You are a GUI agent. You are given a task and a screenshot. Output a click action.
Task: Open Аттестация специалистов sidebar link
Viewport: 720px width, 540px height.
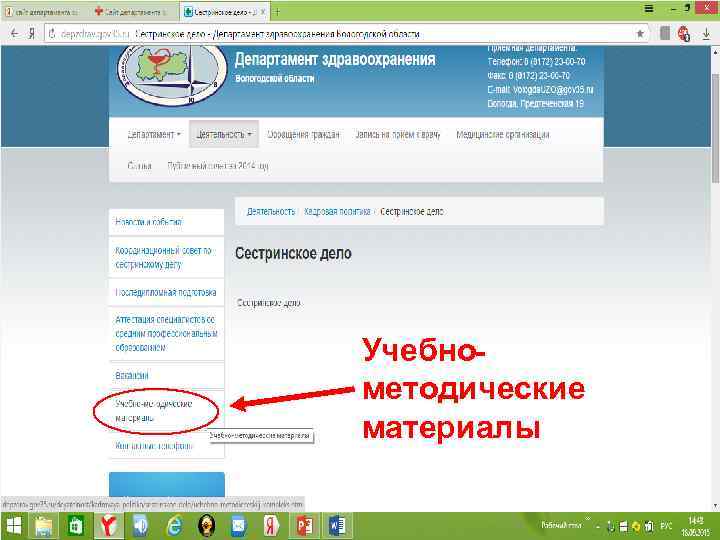point(166,333)
